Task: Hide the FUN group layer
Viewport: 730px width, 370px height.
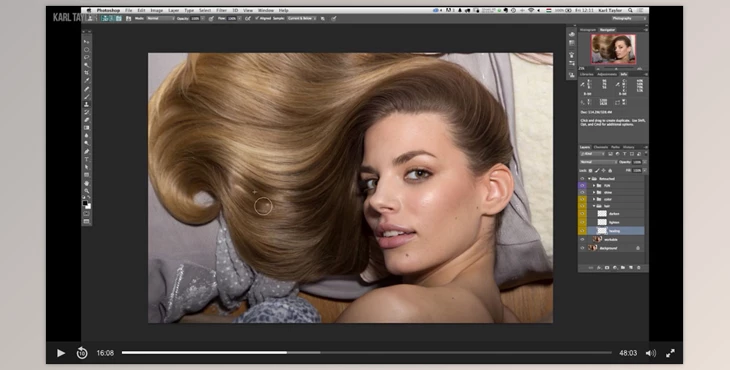Action: tap(582, 185)
